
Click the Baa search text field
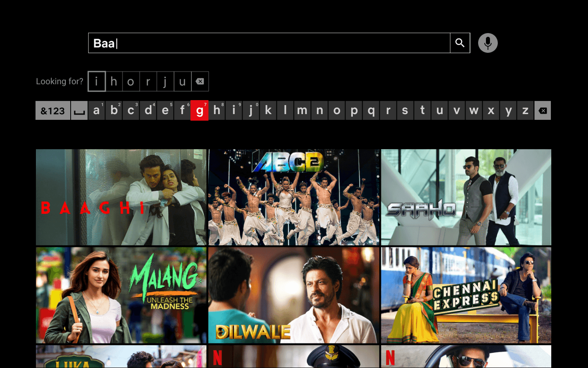(x=269, y=43)
